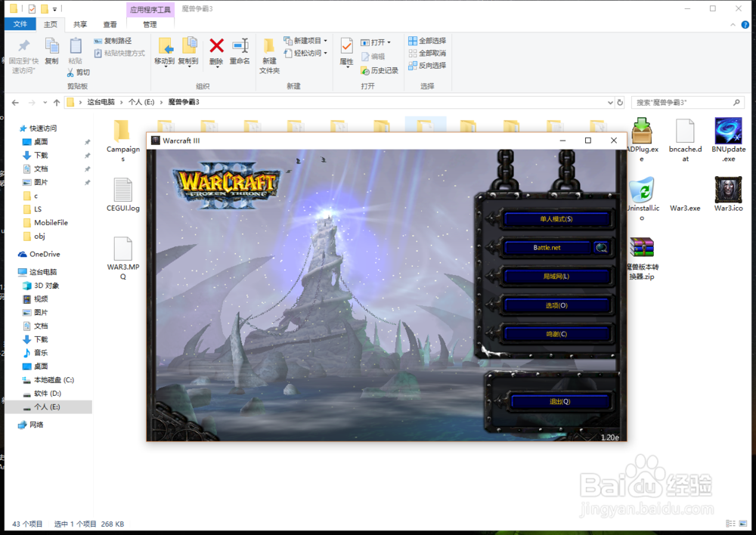
Task: Click the Application Tools tab header
Action: pos(150,9)
